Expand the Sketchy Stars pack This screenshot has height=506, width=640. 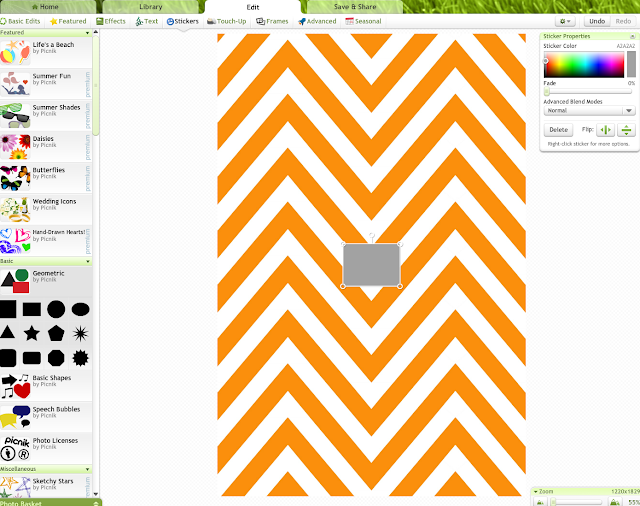pyautogui.click(x=46, y=486)
